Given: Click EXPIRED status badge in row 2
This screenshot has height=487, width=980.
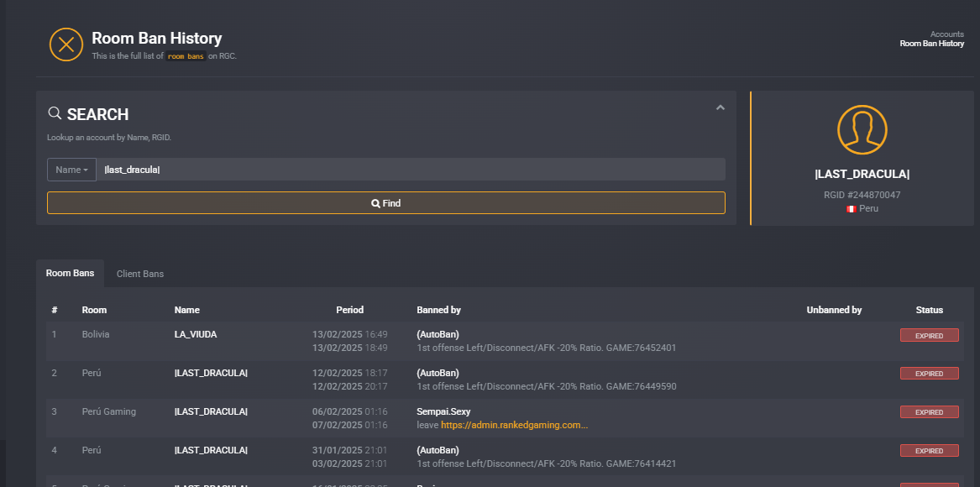Looking at the screenshot, I should point(929,374).
